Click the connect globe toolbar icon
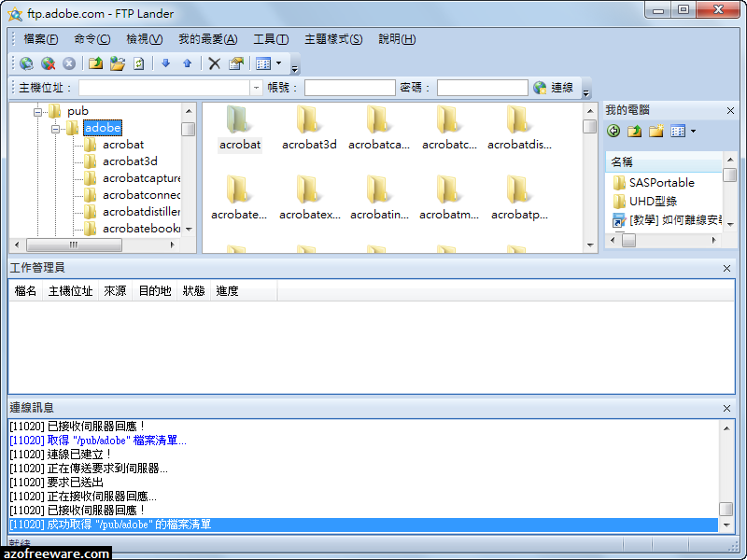747x560 pixels. point(26,63)
